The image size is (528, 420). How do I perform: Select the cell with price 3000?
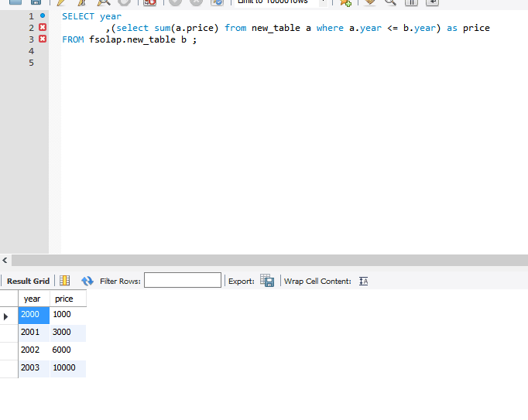(68, 333)
